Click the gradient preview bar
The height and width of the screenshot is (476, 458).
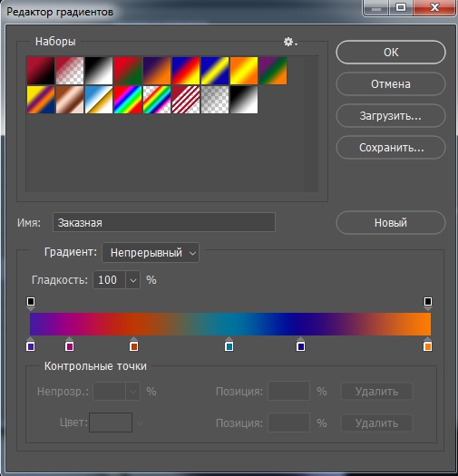pyautogui.click(x=230, y=325)
